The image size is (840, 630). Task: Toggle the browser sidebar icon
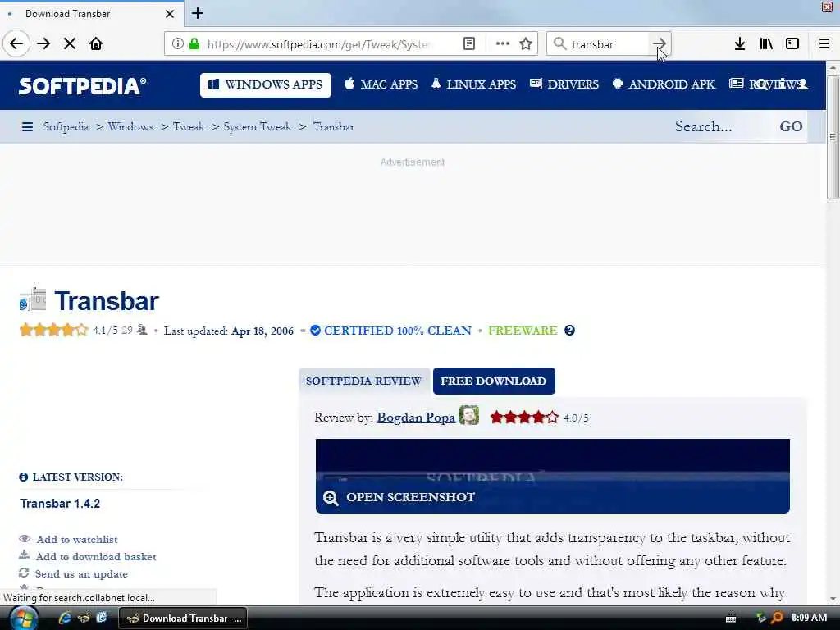click(x=792, y=44)
